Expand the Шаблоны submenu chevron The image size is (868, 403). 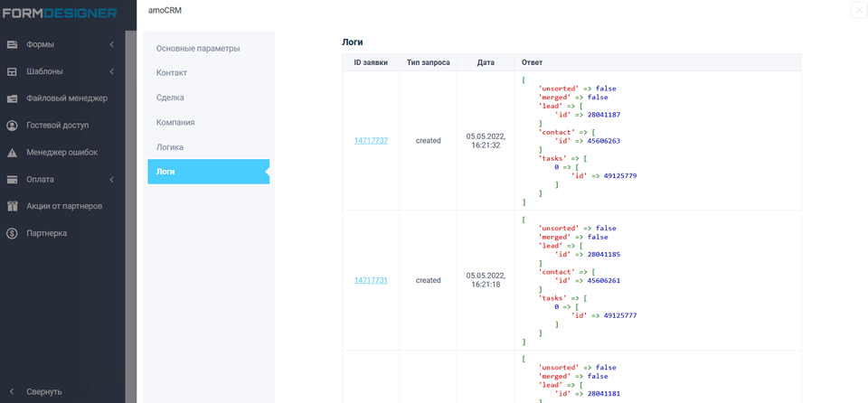(x=111, y=71)
